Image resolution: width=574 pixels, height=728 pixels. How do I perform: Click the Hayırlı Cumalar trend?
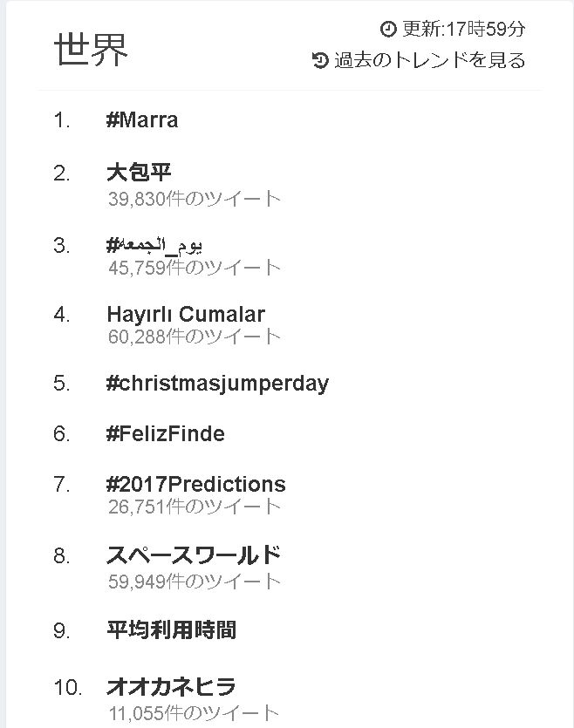(x=186, y=314)
